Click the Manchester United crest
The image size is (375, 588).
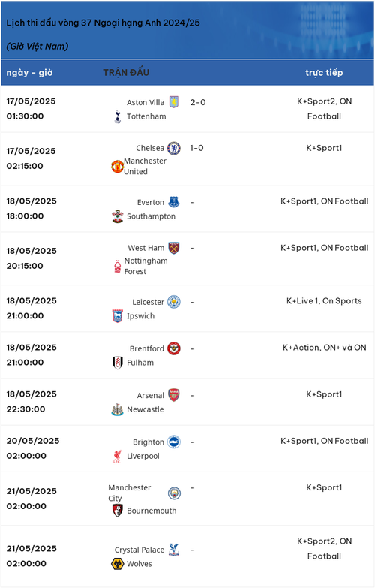[117, 167]
